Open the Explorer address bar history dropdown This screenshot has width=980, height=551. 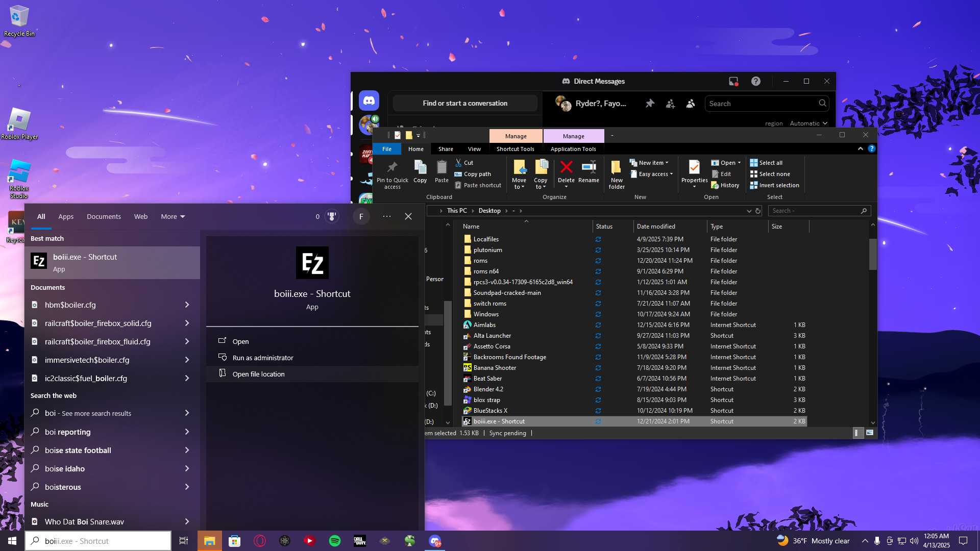(749, 211)
